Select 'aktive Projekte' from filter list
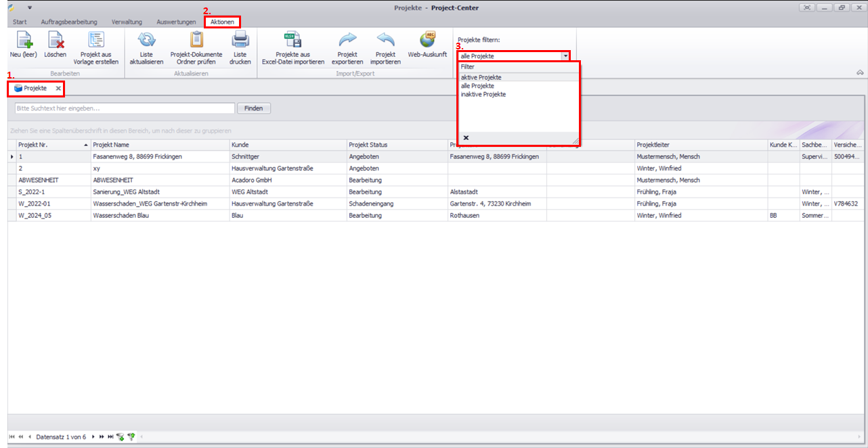This screenshot has width=868, height=448. 481,77
